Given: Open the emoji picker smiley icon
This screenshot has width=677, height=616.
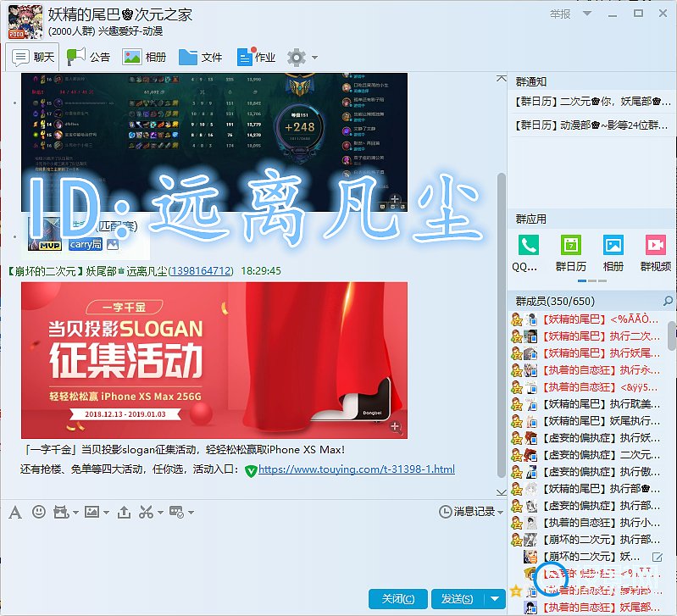Looking at the screenshot, I should [x=38, y=512].
